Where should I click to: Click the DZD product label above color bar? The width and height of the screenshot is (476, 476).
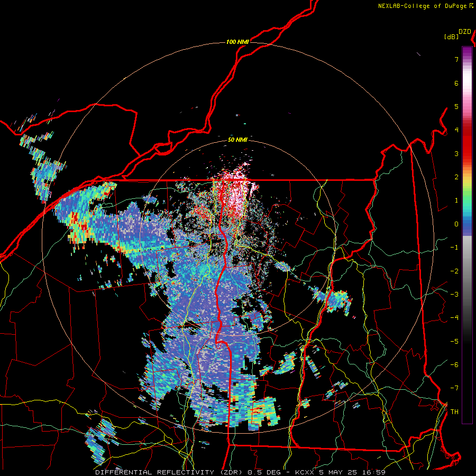click(x=465, y=32)
